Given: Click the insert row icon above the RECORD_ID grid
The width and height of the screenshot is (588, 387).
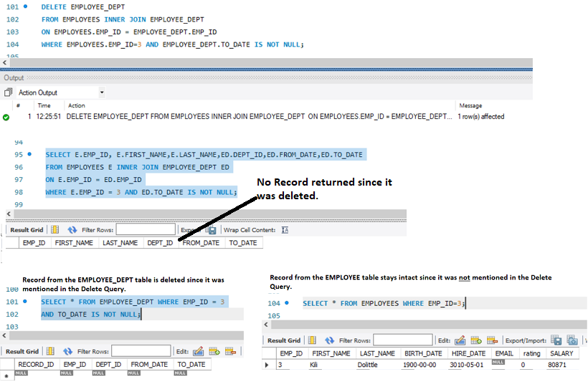Looking at the screenshot, I should [214, 351].
